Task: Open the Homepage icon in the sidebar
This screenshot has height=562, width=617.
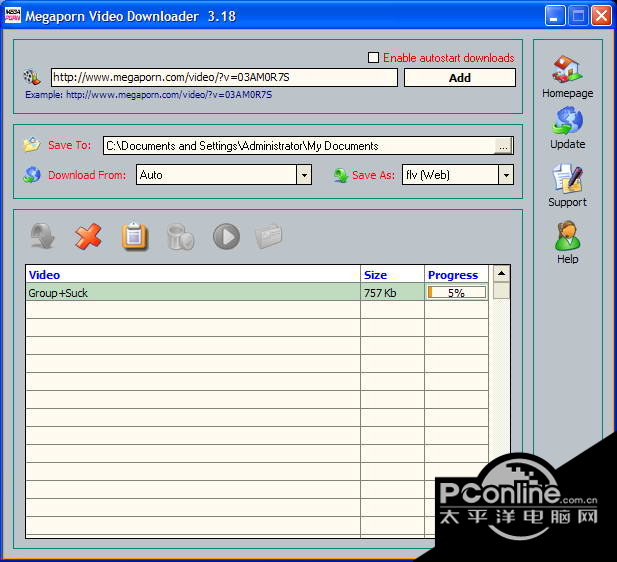Action: coord(567,69)
